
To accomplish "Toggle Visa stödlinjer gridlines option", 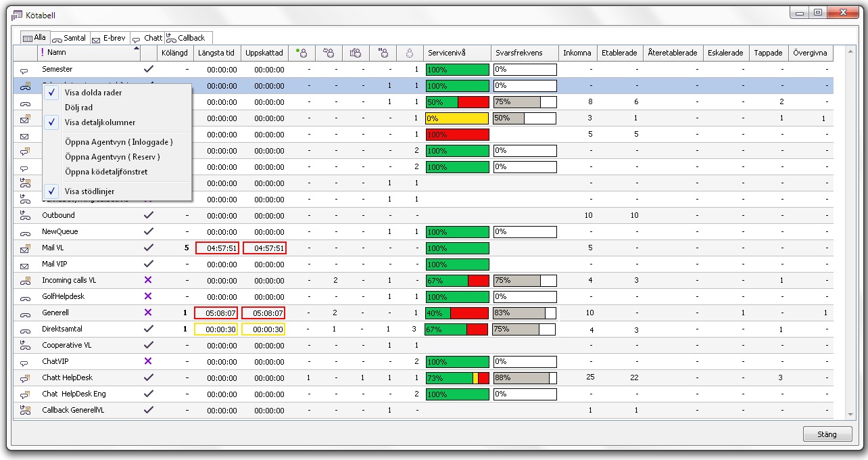I will point(89,191).
